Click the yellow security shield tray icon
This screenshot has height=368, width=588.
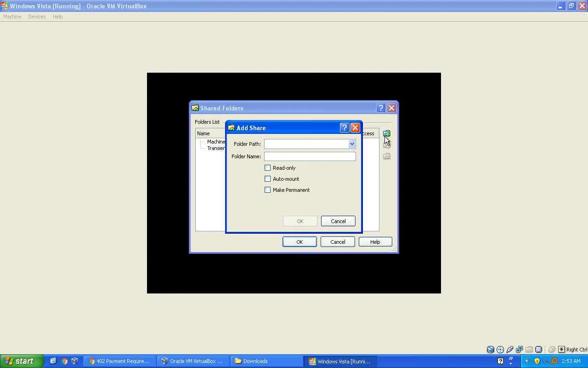pyautogui.click(x=537, y=361)
